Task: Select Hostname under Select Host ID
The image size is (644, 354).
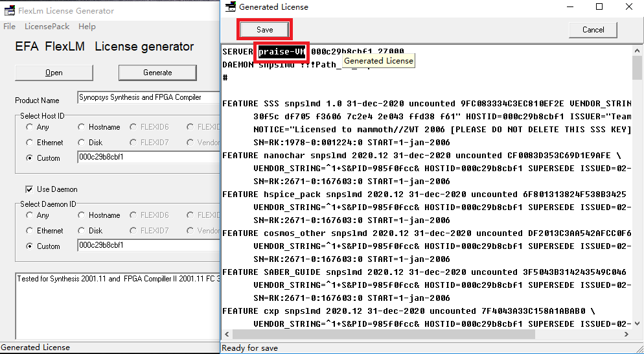Action: (99, 127)
